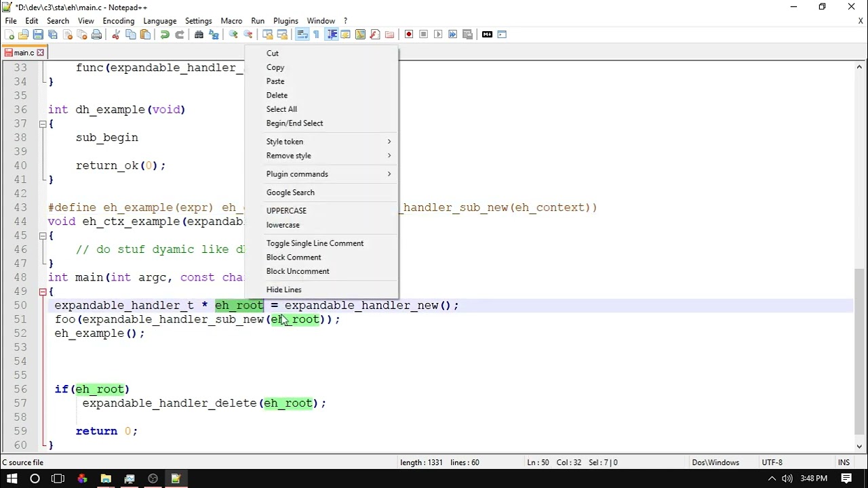Viewport: 868px width, 488px height.
Task: Choose Select All in context menu
Action: (321, 109)
